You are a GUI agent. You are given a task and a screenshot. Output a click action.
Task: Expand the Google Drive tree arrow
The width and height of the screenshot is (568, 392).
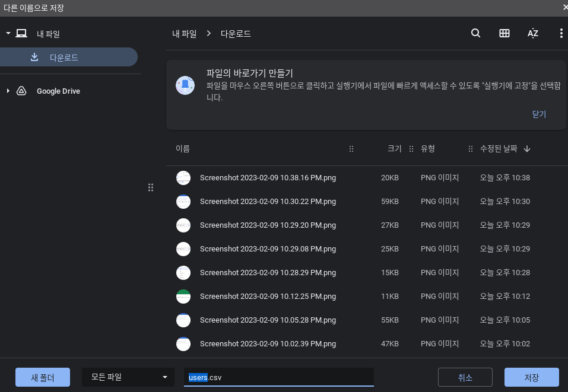point(8,91)
